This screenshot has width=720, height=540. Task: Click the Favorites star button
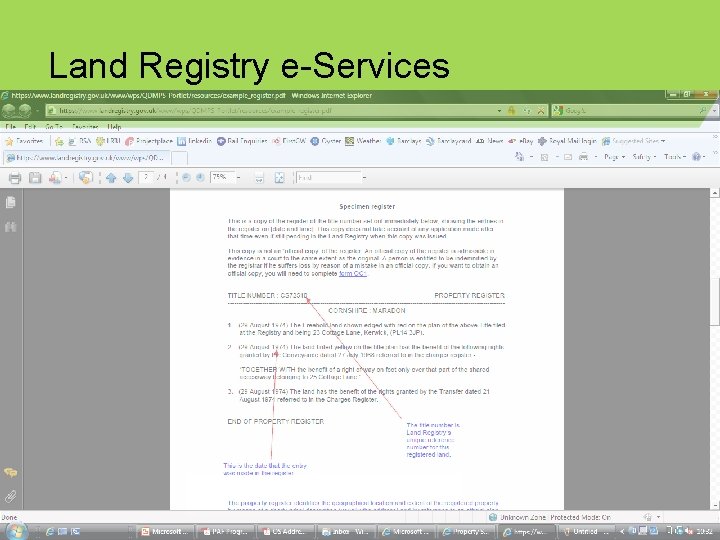24,141
